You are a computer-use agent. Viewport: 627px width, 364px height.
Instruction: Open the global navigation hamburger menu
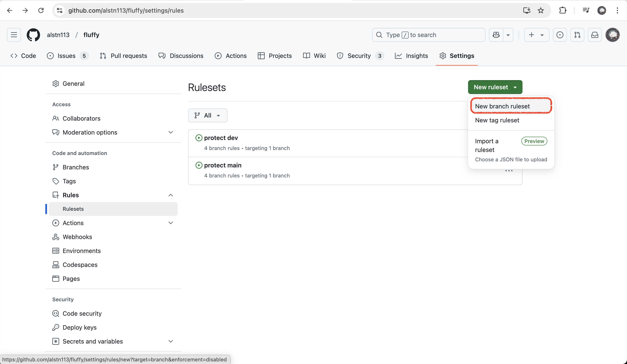[x=14, y=35]
